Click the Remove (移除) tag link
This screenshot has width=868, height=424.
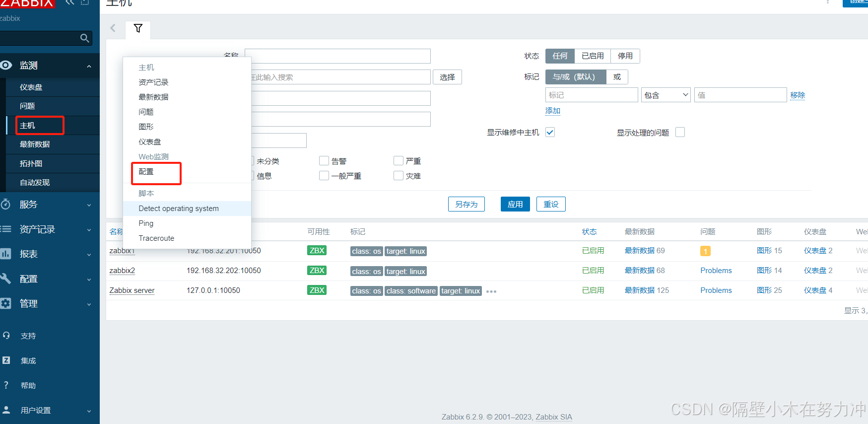pos(798,95)
